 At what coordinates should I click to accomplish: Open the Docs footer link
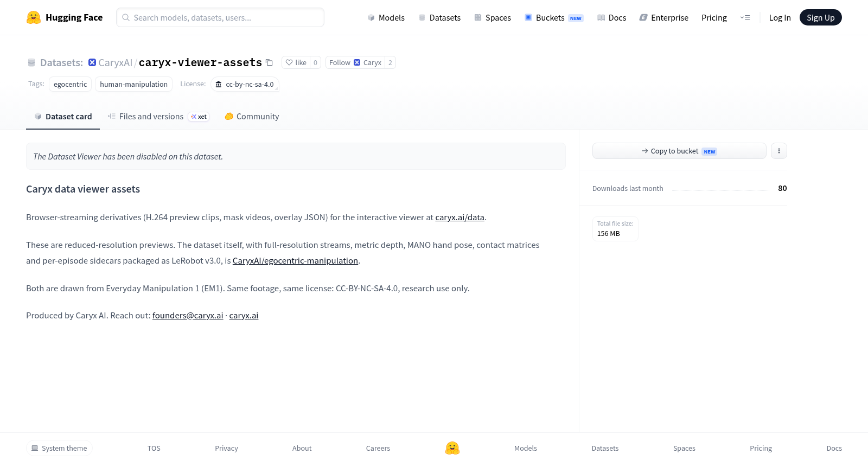834,448
